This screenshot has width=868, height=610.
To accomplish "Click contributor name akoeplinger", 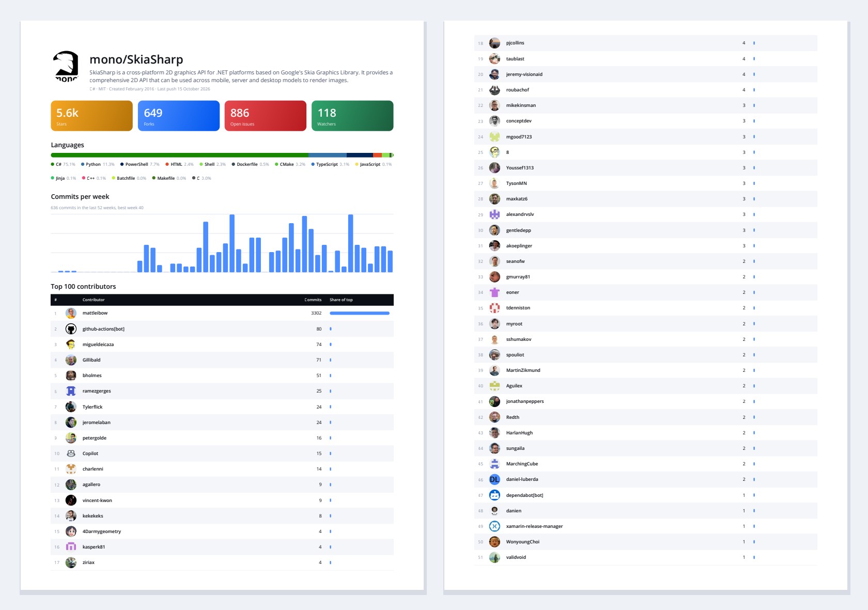I will pyautogui.click(x=519, y=246).
